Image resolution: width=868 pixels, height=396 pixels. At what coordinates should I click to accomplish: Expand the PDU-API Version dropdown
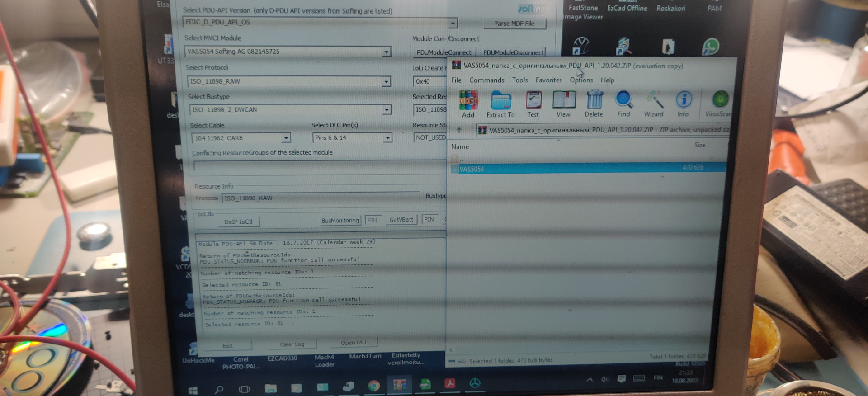(x=453, y=23)
